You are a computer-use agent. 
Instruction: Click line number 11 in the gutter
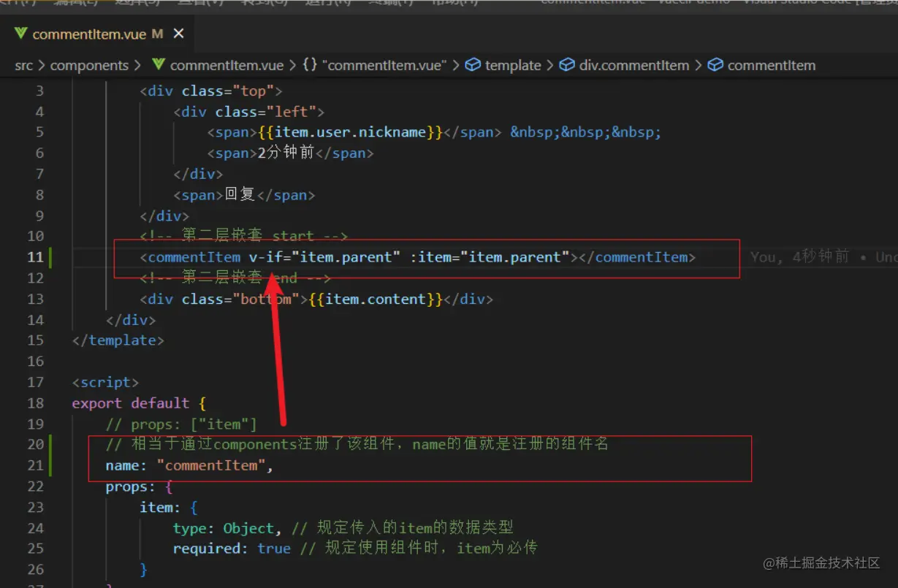tap(35, 257)
